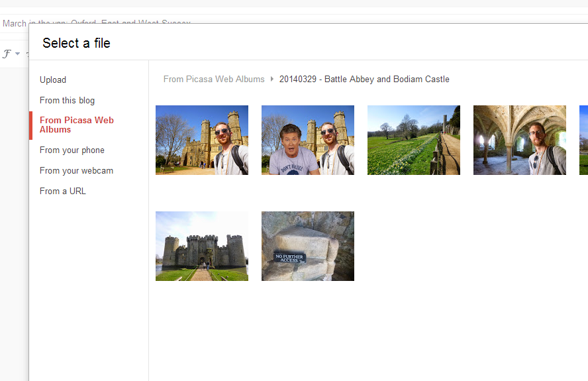Click the album title 20140329 - Battle Abbey and Bodiam Castle
This screenshot has height=381, width=588.
click(364, 80)
